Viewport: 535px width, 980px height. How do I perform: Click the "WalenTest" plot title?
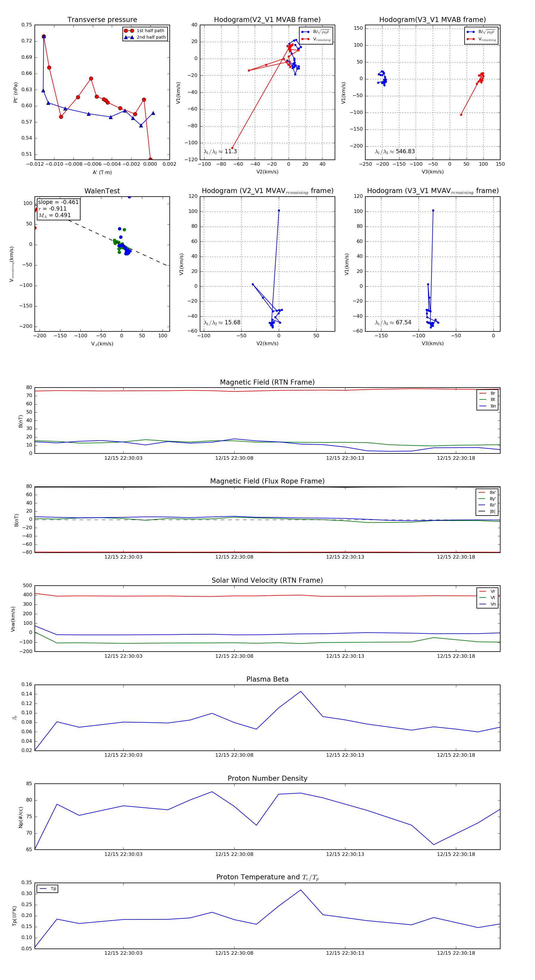[x=102, y=191]
